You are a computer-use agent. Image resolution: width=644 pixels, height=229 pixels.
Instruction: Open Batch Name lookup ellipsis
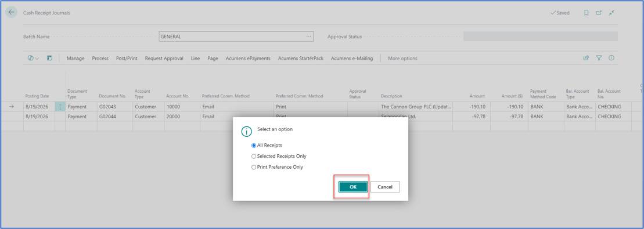pos(308,37)
